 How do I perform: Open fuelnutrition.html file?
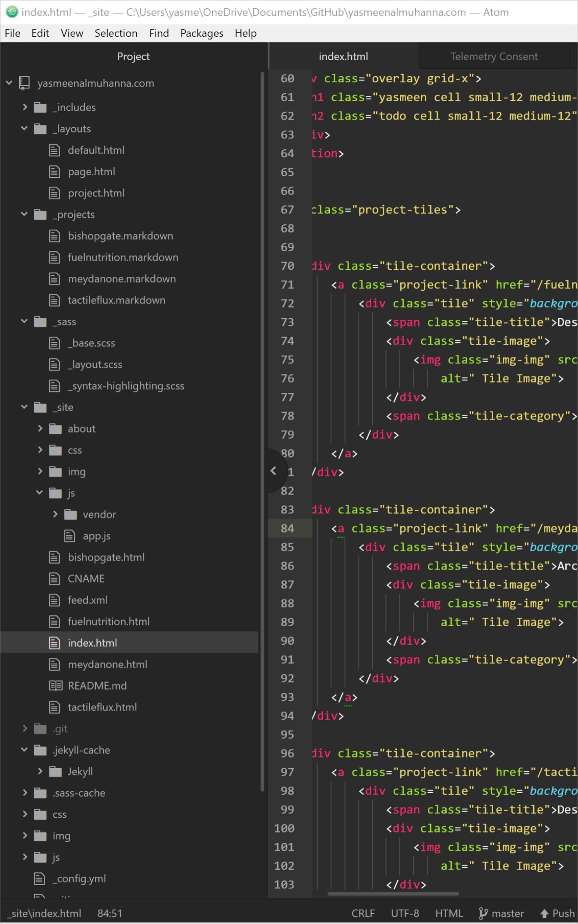tap(109, 621)
